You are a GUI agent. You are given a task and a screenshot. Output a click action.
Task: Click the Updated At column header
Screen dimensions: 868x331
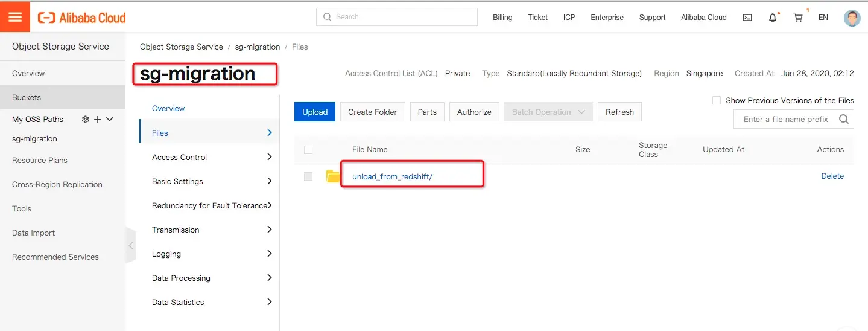pos(724,149)
